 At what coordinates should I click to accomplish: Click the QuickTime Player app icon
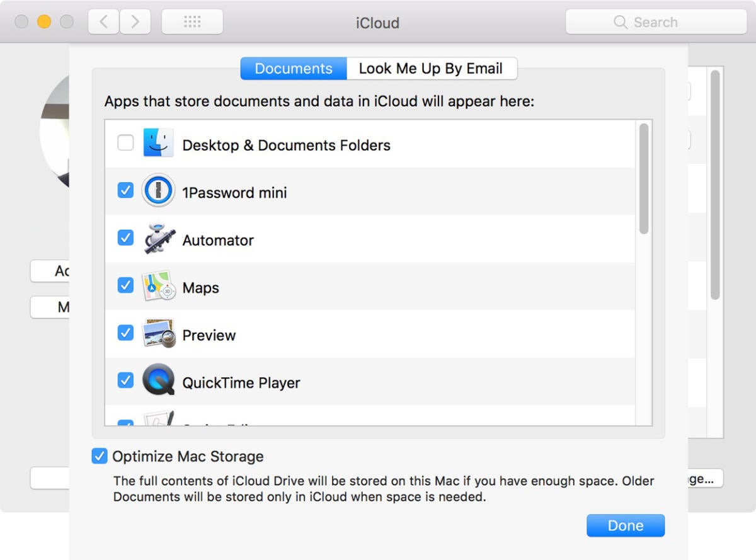point(158,380)
